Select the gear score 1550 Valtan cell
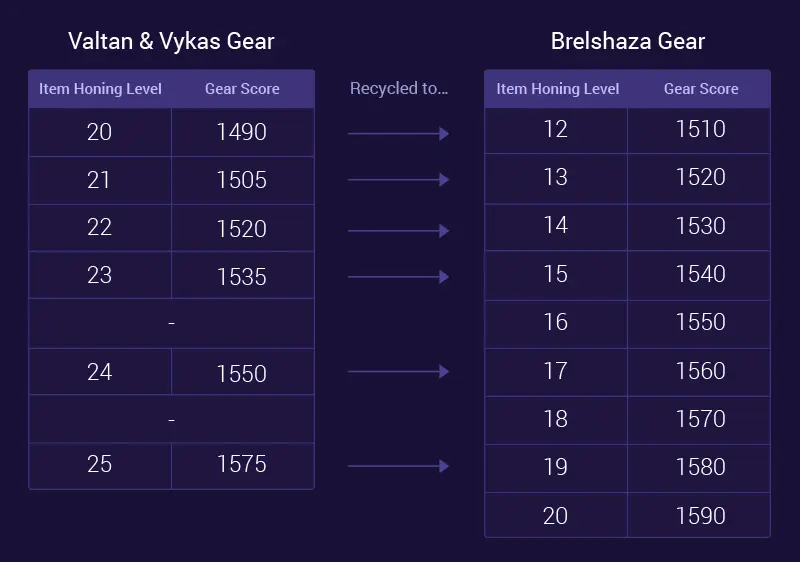Image resolution: width=800 pixels, height=562 pixels. 243,372
